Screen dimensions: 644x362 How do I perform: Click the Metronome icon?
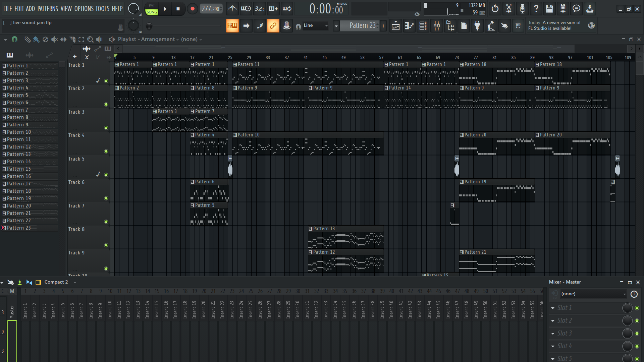(232, 9)
